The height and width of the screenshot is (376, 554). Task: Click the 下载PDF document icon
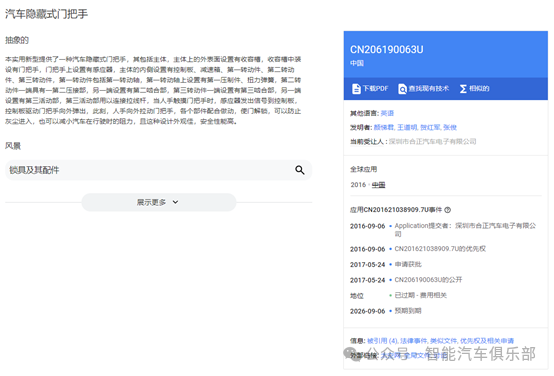click(x=356, y=89)
